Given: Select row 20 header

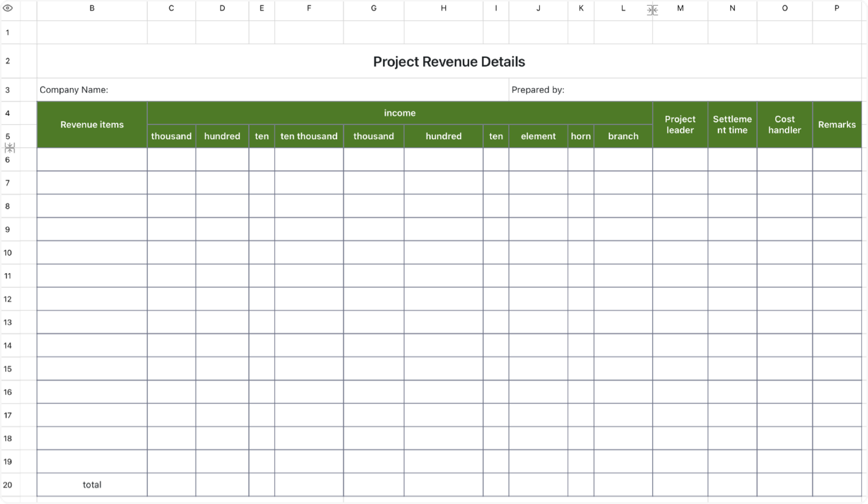Looking at the screenshot, I should (8, 485).
